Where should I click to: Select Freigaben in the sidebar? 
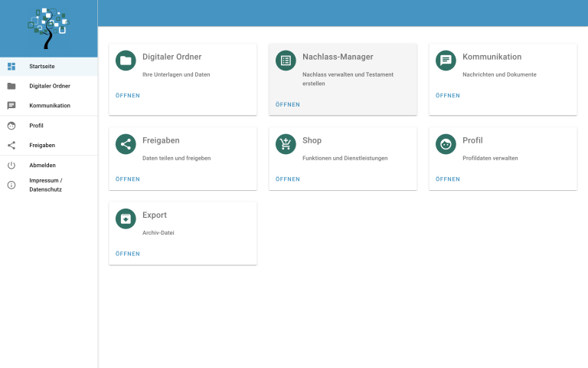(42, 145)
